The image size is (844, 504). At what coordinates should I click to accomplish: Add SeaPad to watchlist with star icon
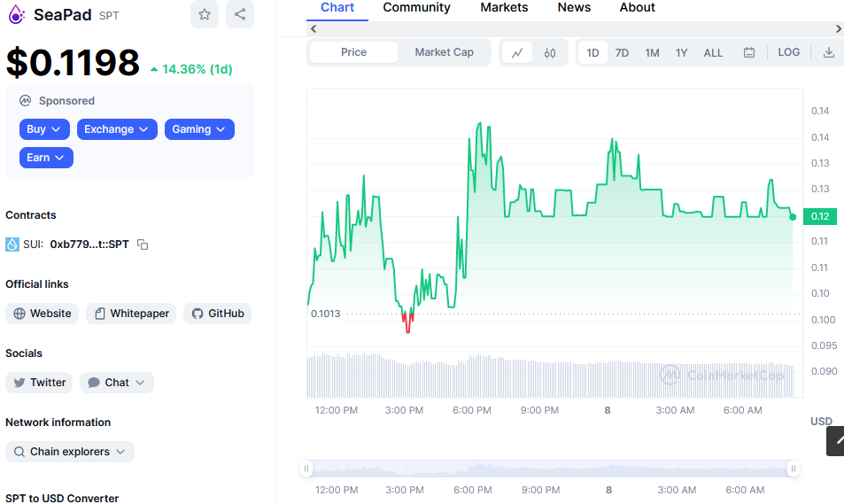coord(205,14)
